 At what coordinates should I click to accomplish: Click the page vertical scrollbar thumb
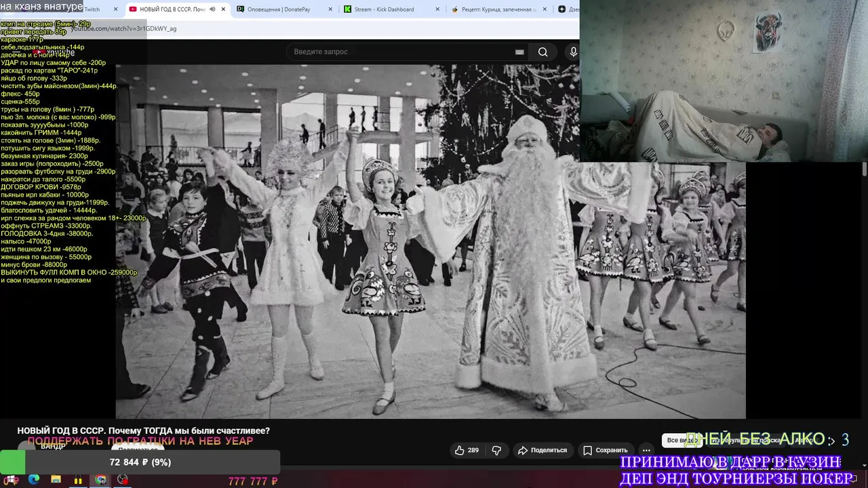(865, 169)
